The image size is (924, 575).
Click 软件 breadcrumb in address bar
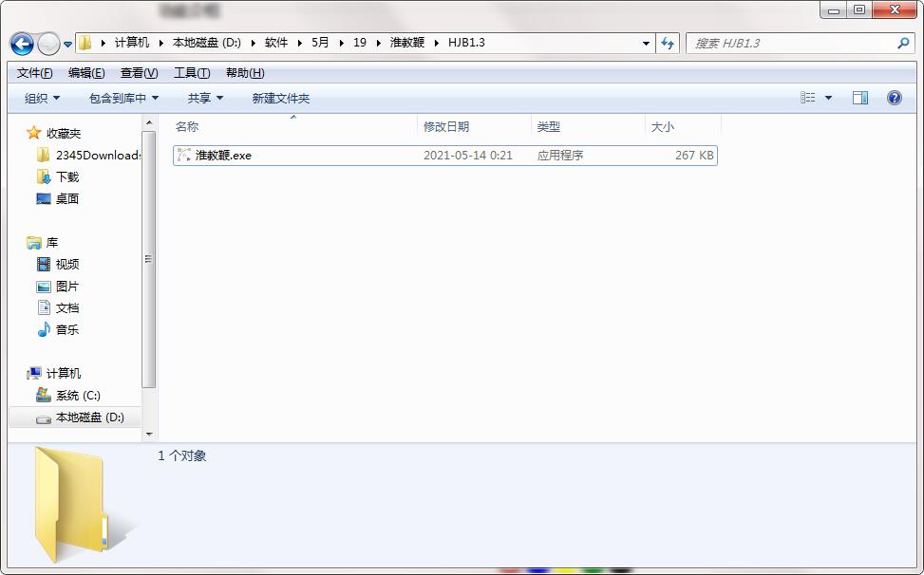point(276,43)
